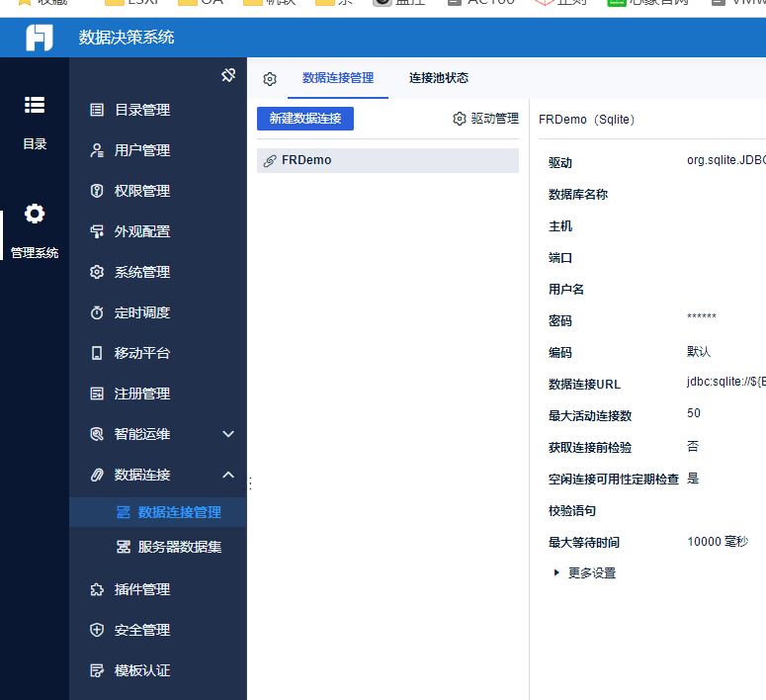
Task: Expand the 更多设置 section
Action: 585,572
